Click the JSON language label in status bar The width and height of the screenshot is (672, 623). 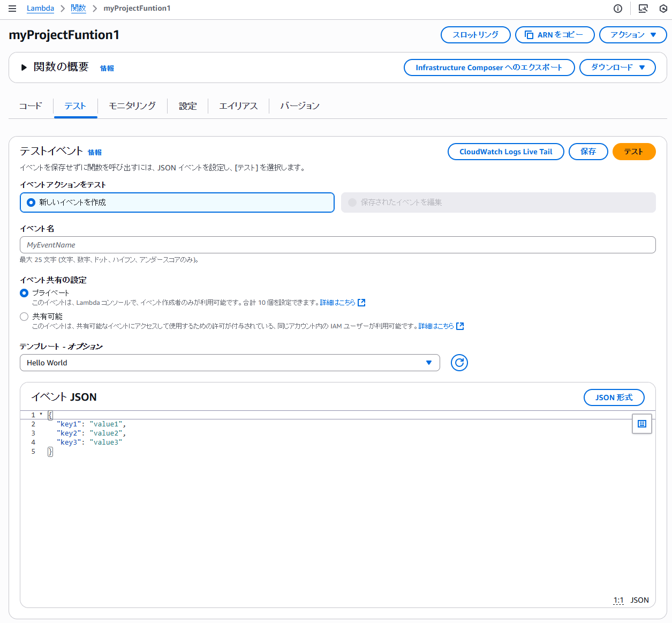click(x=640, y=601)
